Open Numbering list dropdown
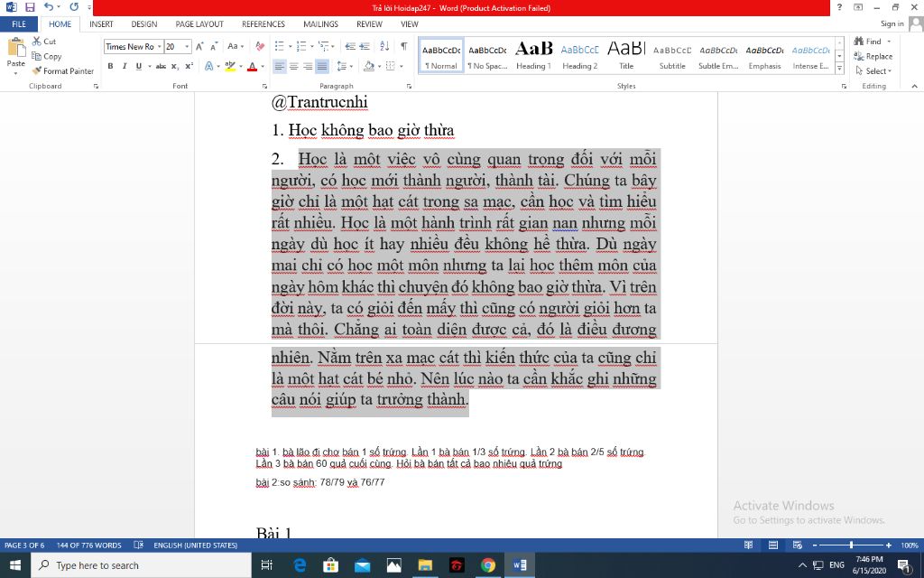Screen dimensions: 924x578 (311, 47)
